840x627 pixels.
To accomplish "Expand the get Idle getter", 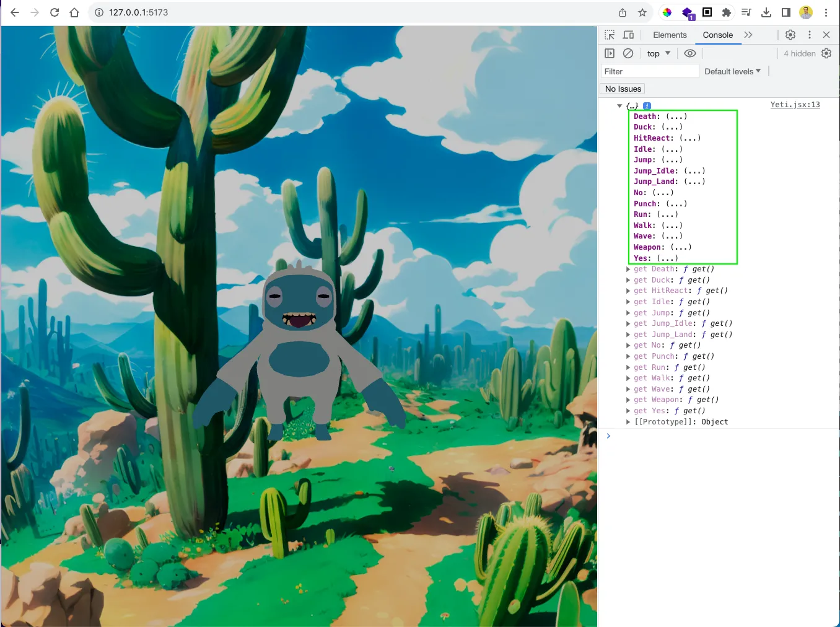I will click(x=628, y=302).
